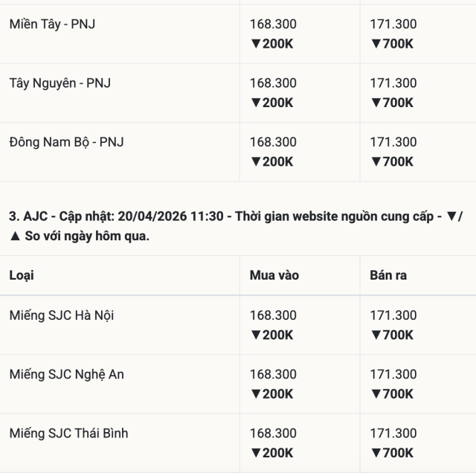The height and width of the screenshot is (473, 476).
Task: Click the Mua vào column header
Action: click(274, 275)
